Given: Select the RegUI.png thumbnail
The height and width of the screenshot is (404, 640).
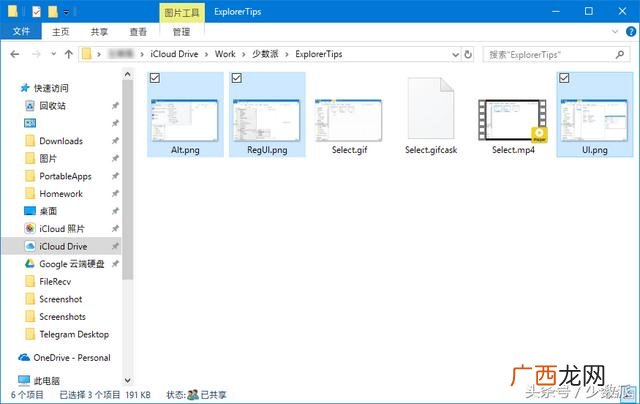Looking at the screenshot, I should pyautogui.click(x=267, y=120).
